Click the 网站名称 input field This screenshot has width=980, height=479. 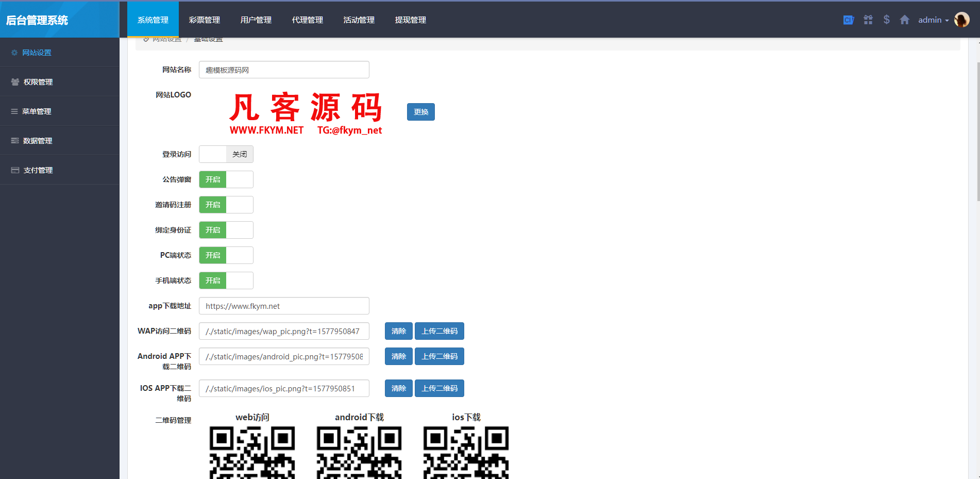(x=283, y=69)
